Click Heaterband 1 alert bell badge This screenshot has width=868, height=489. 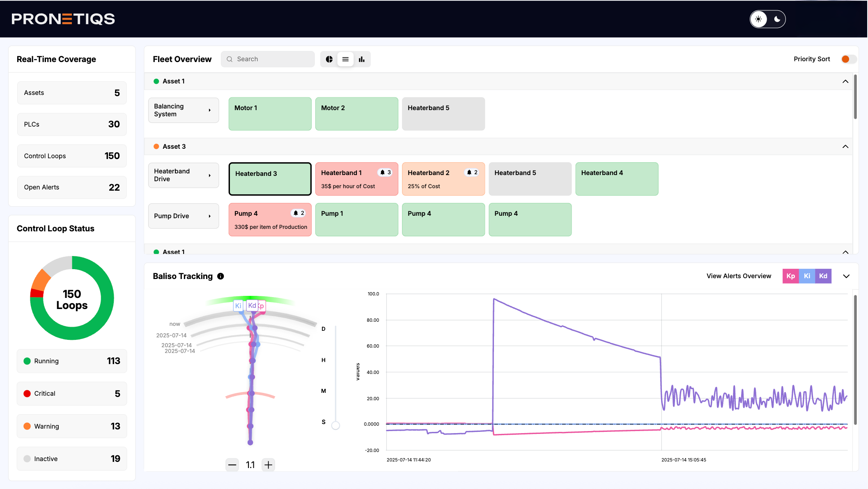385,173
